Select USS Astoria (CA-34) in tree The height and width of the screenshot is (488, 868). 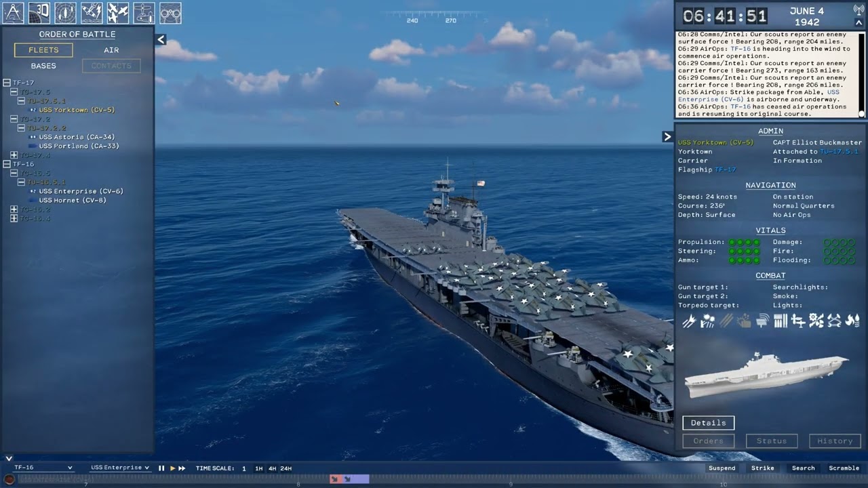77,137
